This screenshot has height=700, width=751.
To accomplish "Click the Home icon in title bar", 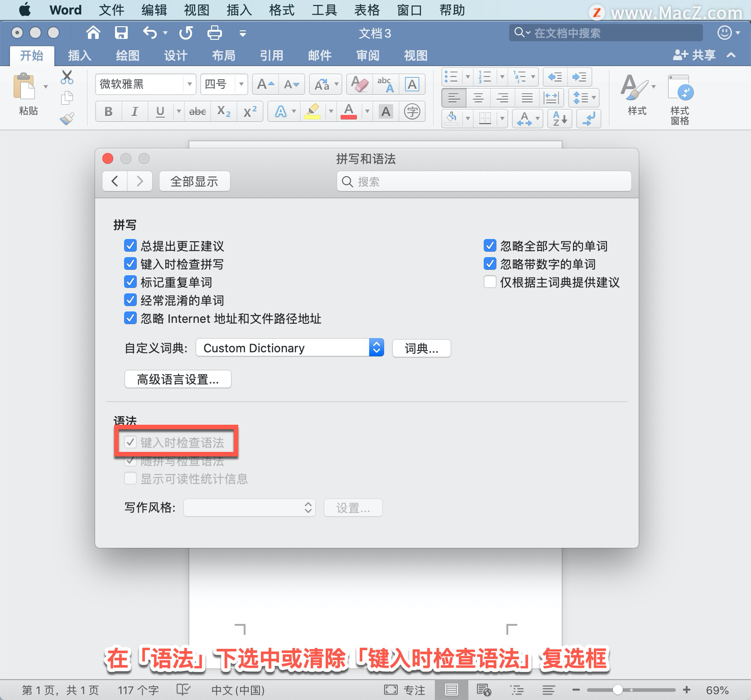I will point(93,33).
